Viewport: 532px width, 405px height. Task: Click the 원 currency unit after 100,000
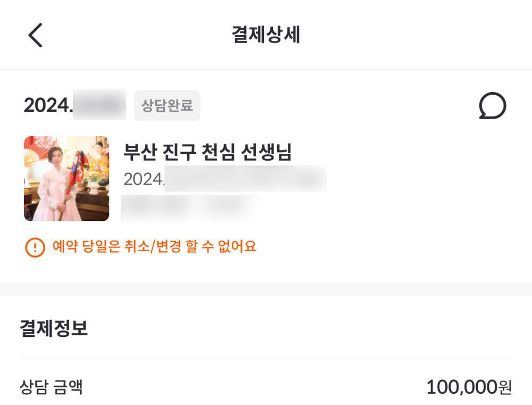pos(505,388)
